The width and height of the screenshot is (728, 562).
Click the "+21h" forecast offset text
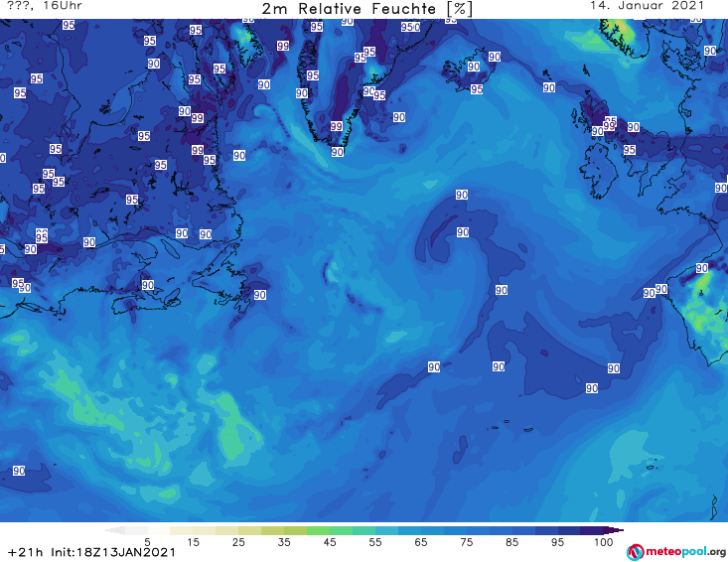click(x=25, y=552)
